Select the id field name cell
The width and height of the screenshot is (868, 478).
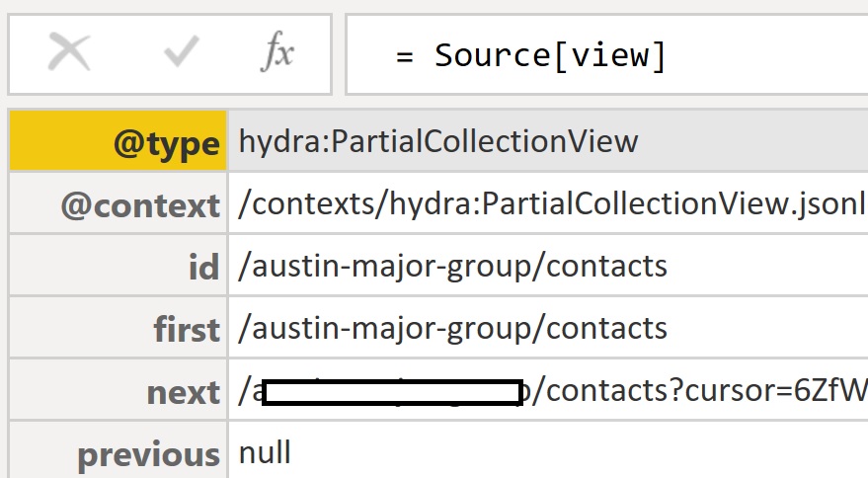[x=118, y=266]
